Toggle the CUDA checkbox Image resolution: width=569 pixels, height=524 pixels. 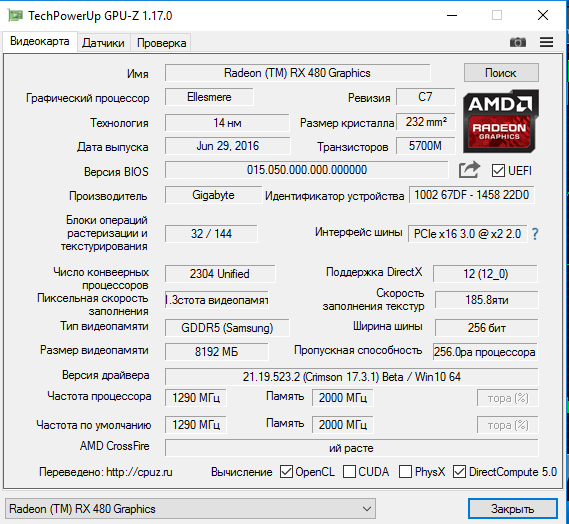point(349,472)
